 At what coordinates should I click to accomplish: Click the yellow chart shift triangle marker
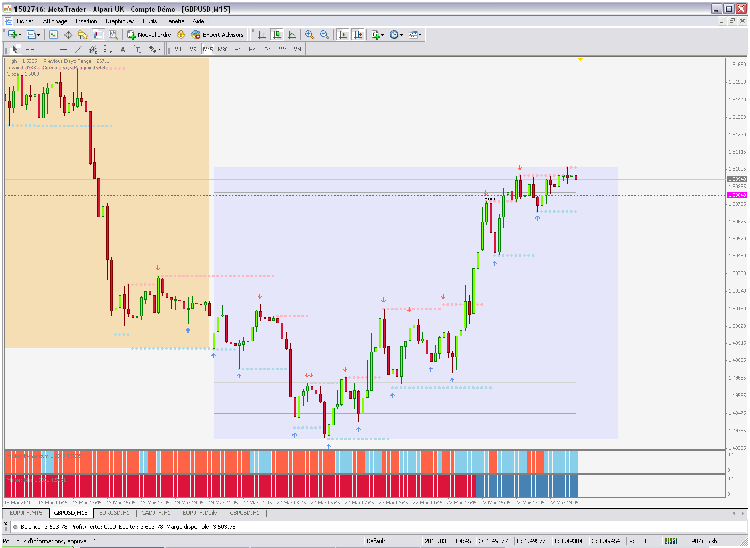[x=580, y=59]
